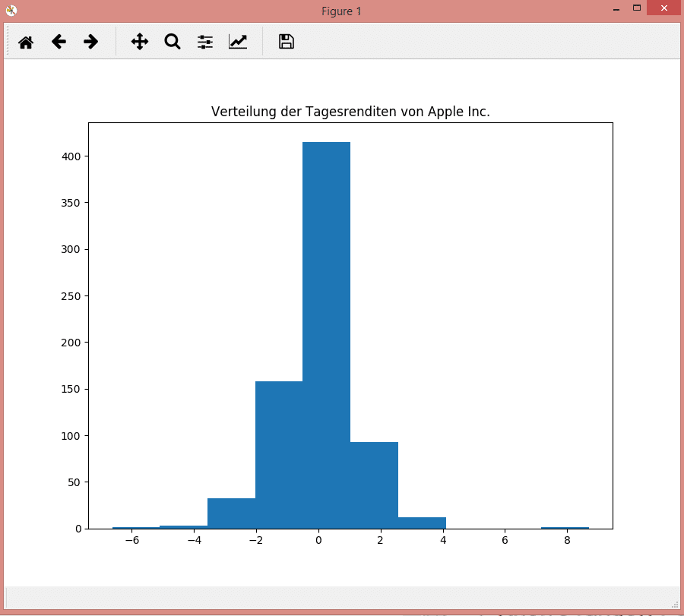Click the short histogram bar between 2.5 and 4
The image size is (684, 616).
click(x=422, y=523)
